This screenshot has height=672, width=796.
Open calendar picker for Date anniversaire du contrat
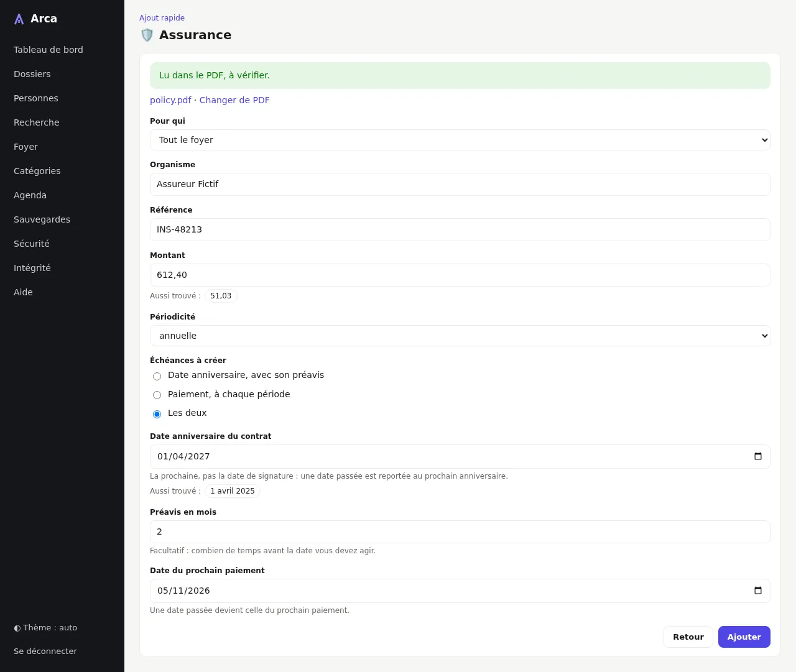pyautogui.click(x=757, y=456)
